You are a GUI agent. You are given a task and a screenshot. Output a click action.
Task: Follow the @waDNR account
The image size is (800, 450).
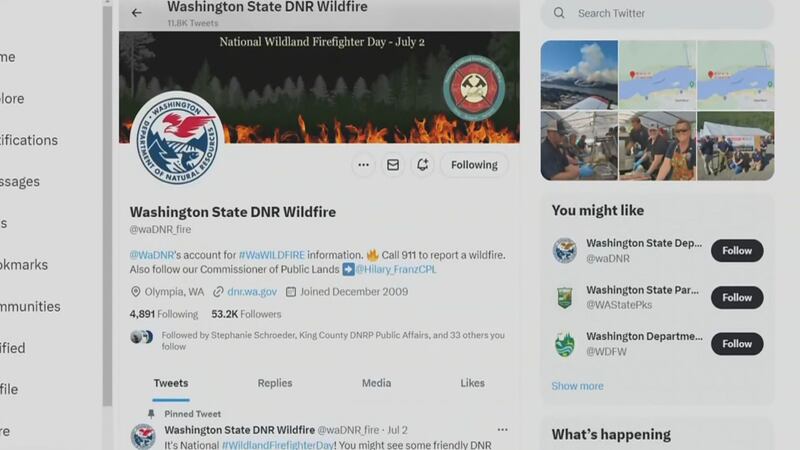tap(737, 251)
